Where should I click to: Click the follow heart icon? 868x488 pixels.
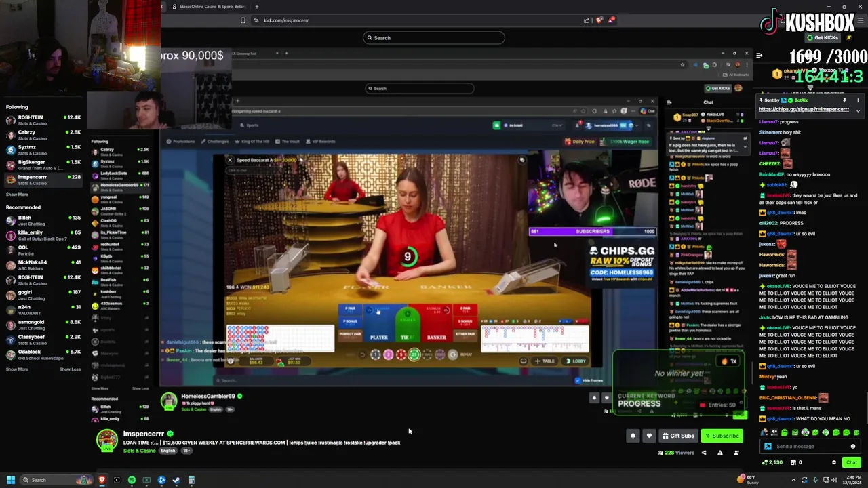coord(649,436)
